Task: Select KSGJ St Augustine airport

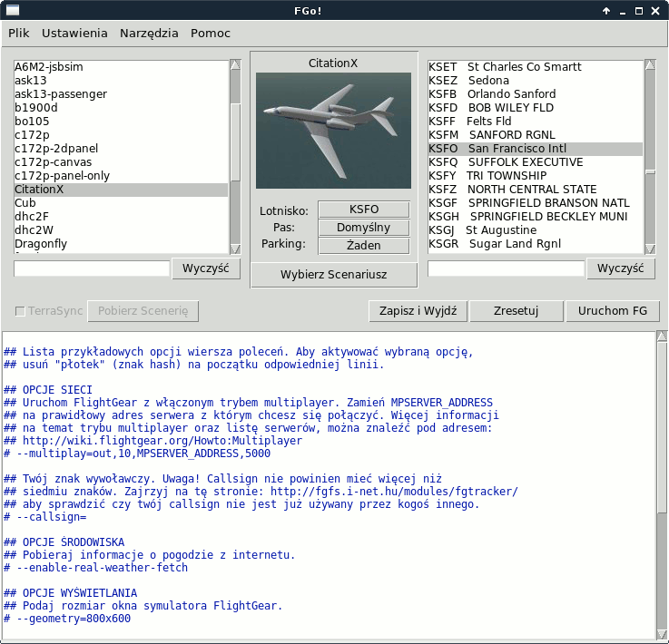Action: (x=536, y=230)
